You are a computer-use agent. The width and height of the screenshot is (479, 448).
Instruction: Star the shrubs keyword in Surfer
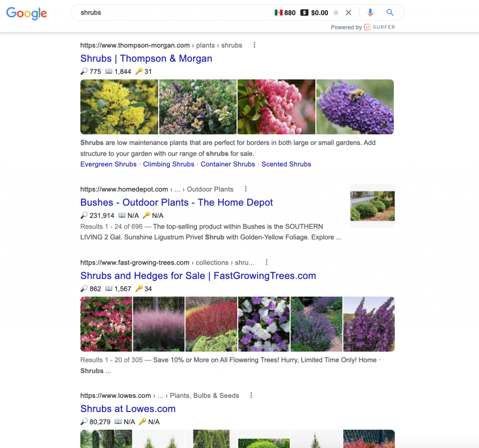pos(336,13)
